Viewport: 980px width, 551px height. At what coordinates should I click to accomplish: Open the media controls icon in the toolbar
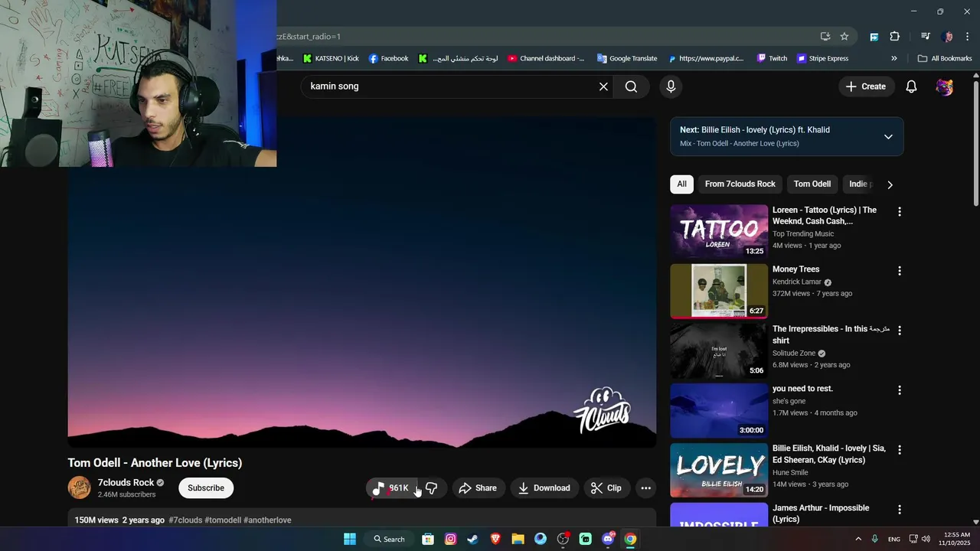(x=926, y=37)
